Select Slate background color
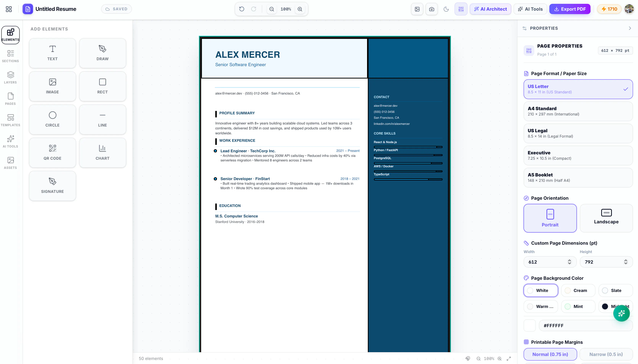Image resolution: width=638 pixels, height=364 pixels. coord(616,290)
